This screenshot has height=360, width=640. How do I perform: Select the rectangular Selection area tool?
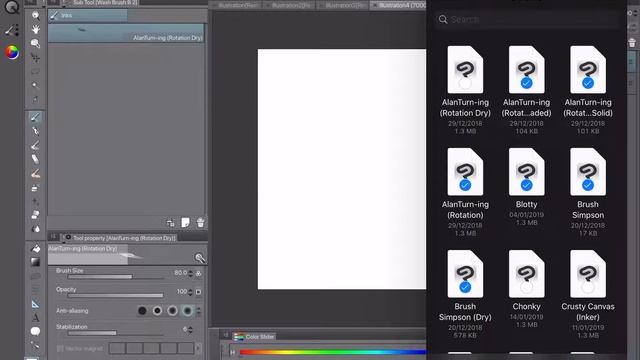(36, 71)
